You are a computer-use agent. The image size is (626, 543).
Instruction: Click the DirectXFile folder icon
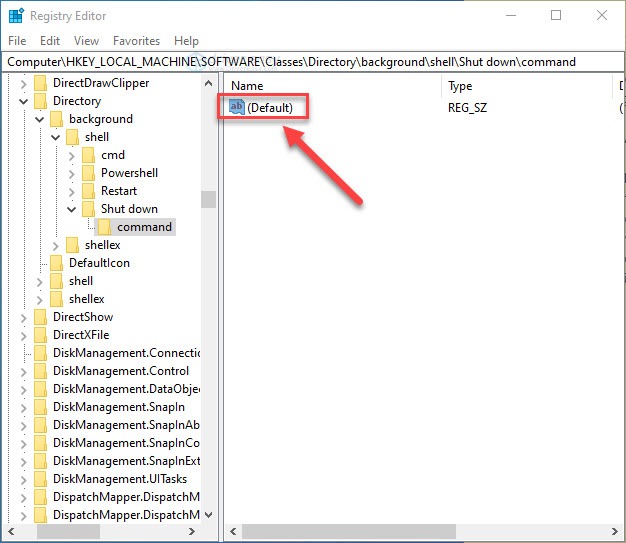(x=41, y=335)
